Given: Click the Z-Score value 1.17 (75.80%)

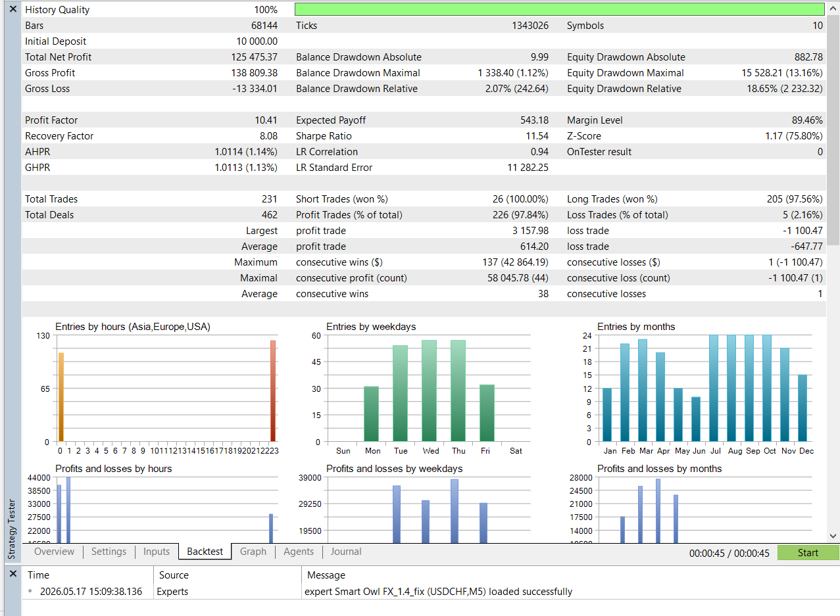Looking at the screenshot, I should tap(793, 136).
